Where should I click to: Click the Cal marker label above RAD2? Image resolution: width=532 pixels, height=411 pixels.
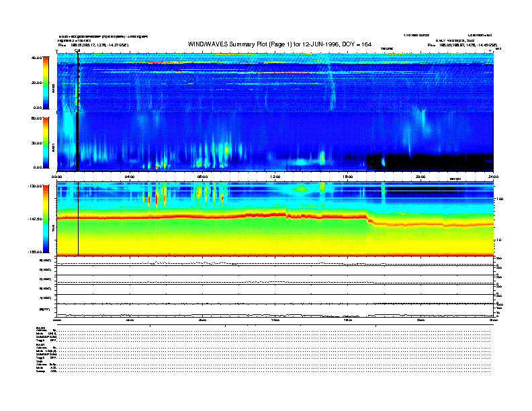(x=77, y=51)
